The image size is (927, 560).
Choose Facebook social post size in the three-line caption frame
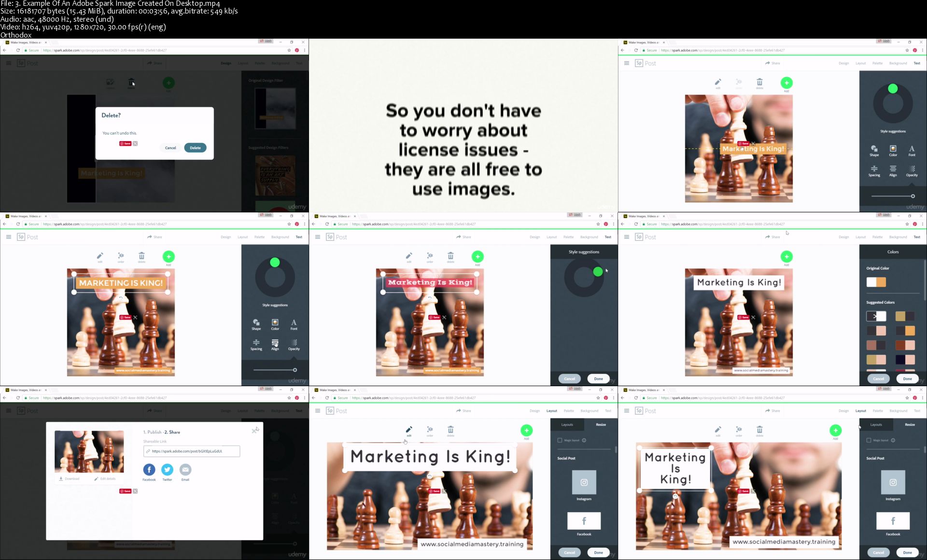click(x=893, y=521)
